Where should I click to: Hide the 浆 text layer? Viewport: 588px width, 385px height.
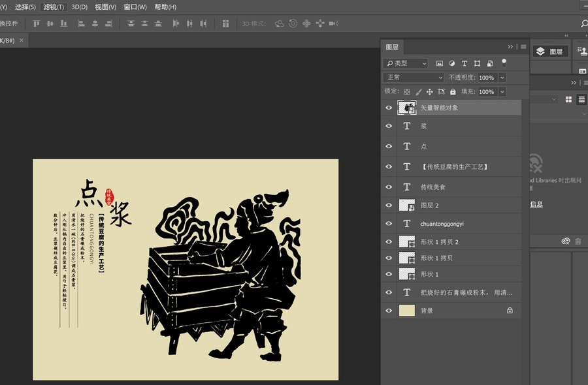click(389, 126)
